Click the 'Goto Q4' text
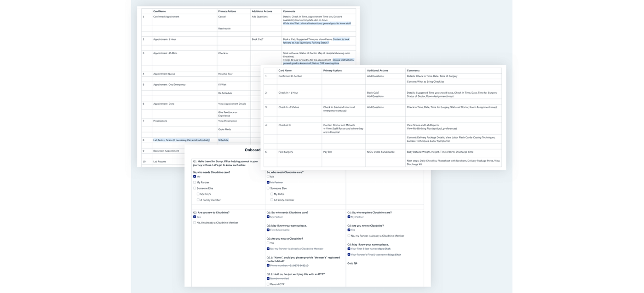Image resolution: width=644 pixels, height=293 pixels. pyautogui.click(x=352, y=264)
